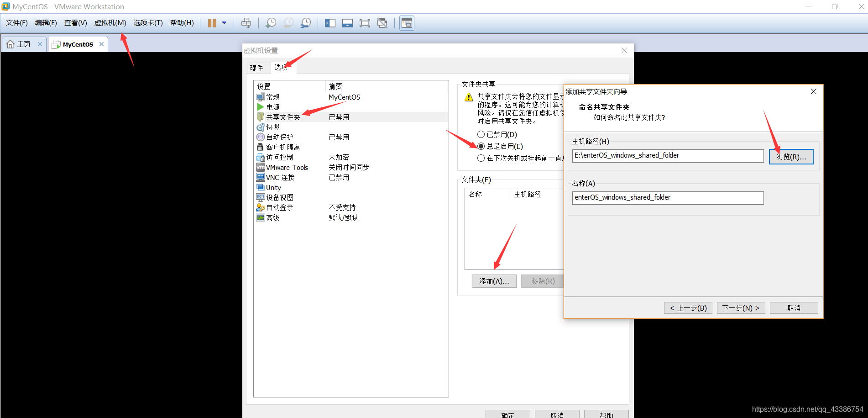
Task: Select the 不受支持 summary text
Action: 342,207
